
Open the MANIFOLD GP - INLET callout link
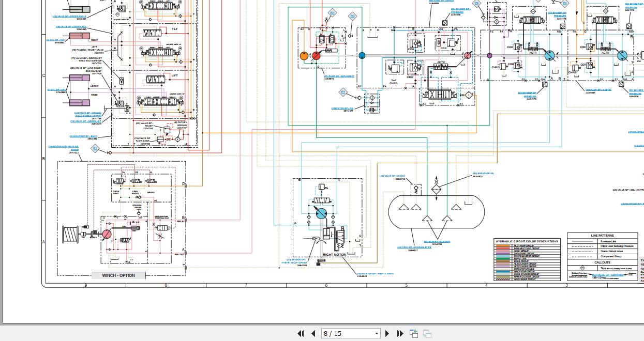point(83,136)
